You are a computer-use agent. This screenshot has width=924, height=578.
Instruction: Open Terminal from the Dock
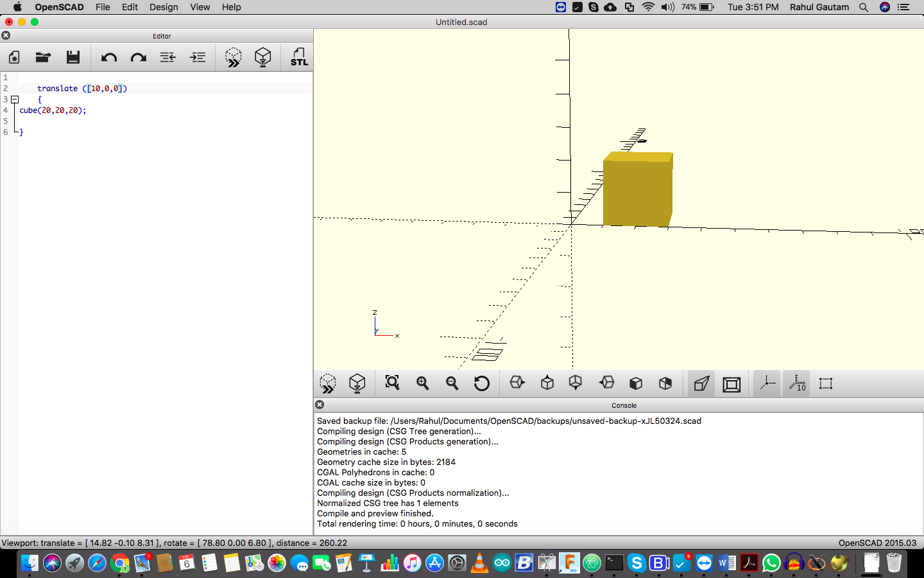[614, 563]
